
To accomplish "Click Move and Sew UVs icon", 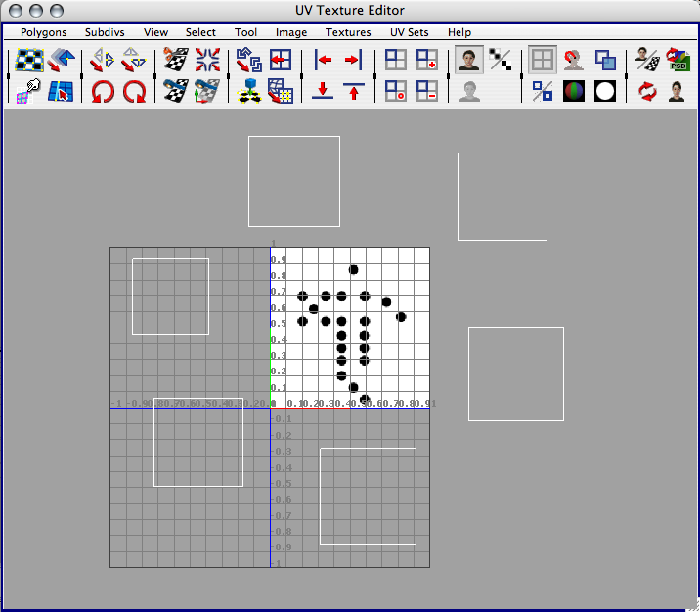I will tap(207, 92).
